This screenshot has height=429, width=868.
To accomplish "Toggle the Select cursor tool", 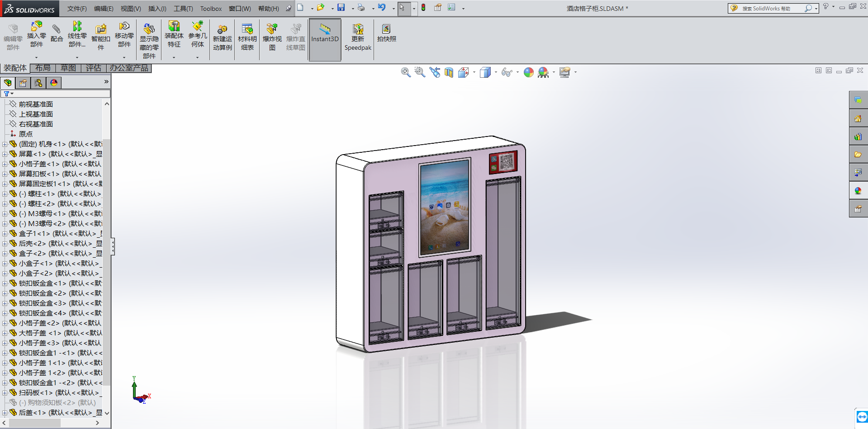I will pyautogui.click(x=403, y=8).
